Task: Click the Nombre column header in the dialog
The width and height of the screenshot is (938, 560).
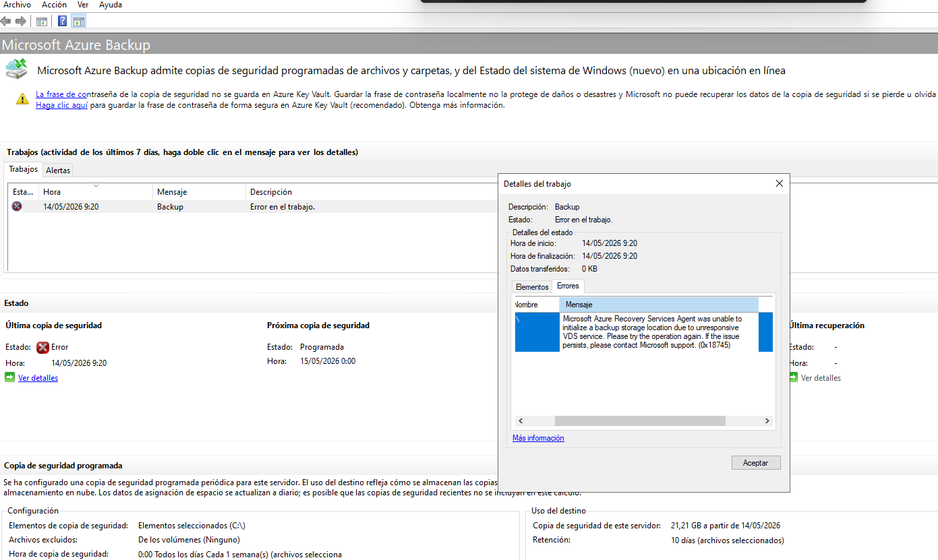Action: (x=537, y=305)
